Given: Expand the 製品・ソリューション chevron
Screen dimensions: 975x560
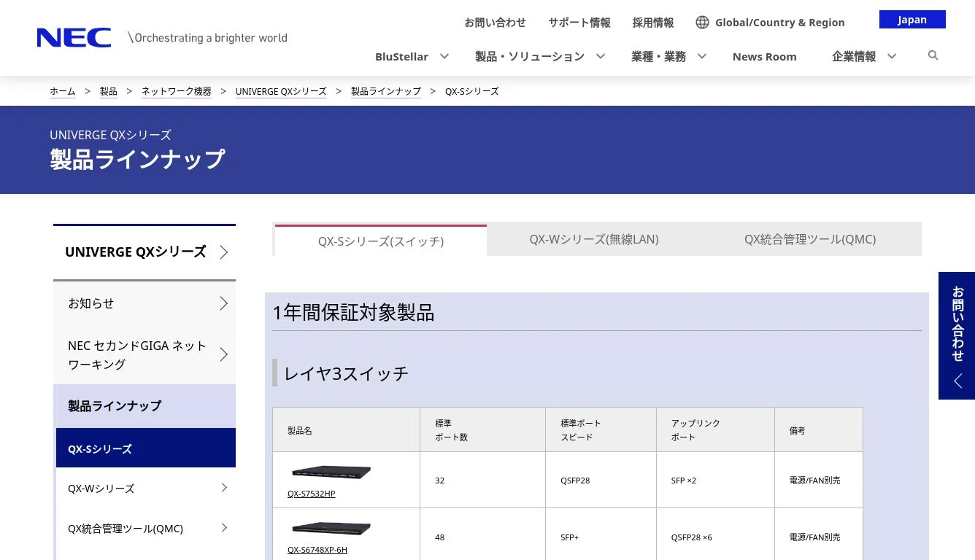Looking at the screenshot, I should pos(600,56).
